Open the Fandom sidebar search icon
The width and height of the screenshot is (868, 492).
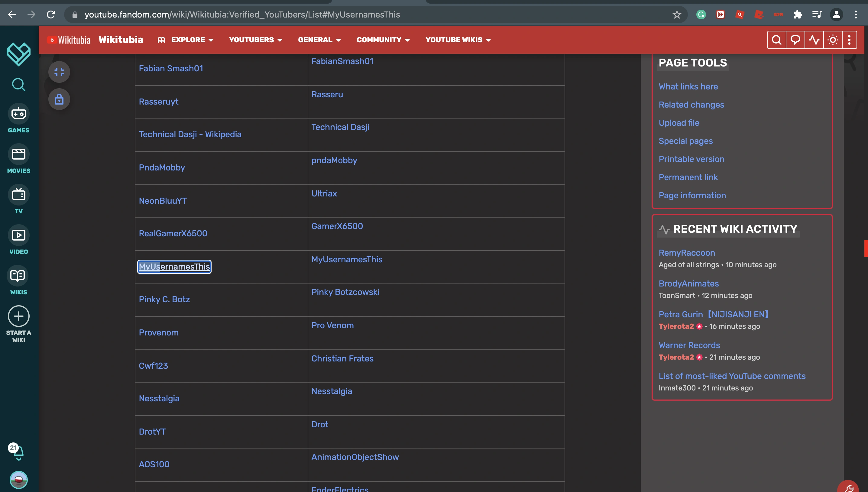pos(18,85)
